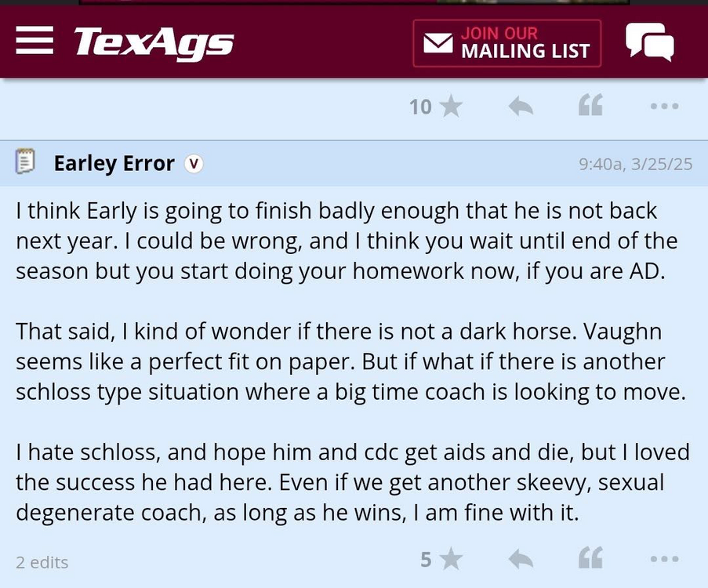Open more options for the 10-star post
Image resolution: width=708 pixels, height=588 pixels.
664,106
